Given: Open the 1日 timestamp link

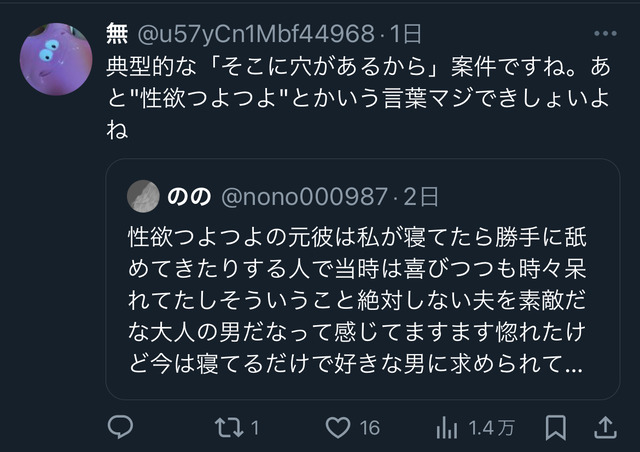Looking at the screenshot, I should click(x=405, y=33).
